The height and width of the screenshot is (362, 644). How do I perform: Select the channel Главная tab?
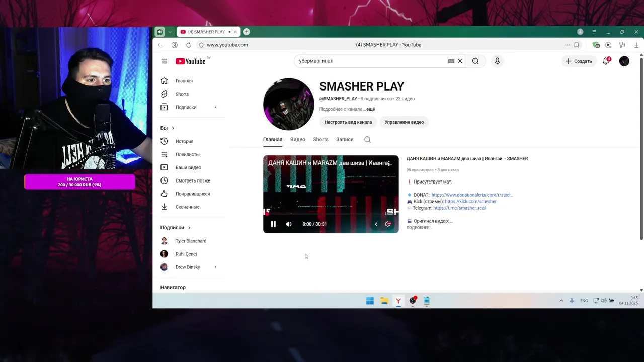tap(273, 140)
